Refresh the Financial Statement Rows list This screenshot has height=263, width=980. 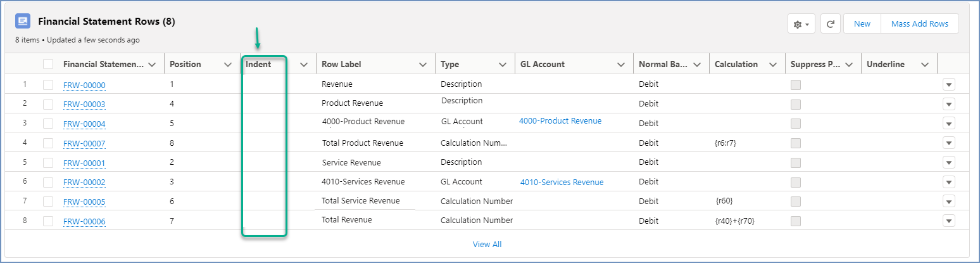[830, 24]
